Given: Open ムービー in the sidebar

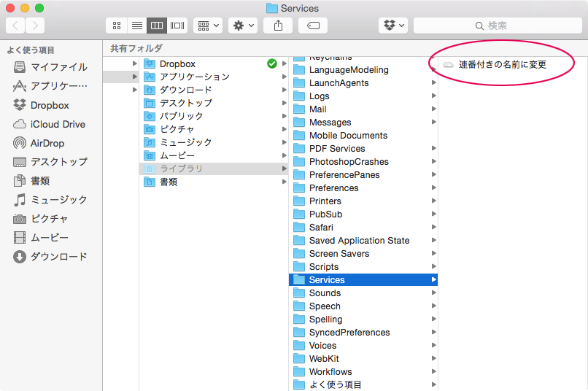Looking at the screenshot, I should (41, 238).
